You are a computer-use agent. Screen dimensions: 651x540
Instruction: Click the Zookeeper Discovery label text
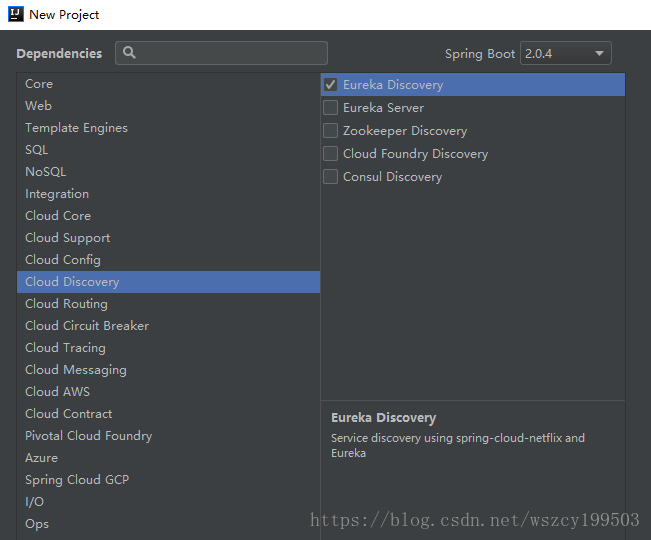tap(405, 131)
